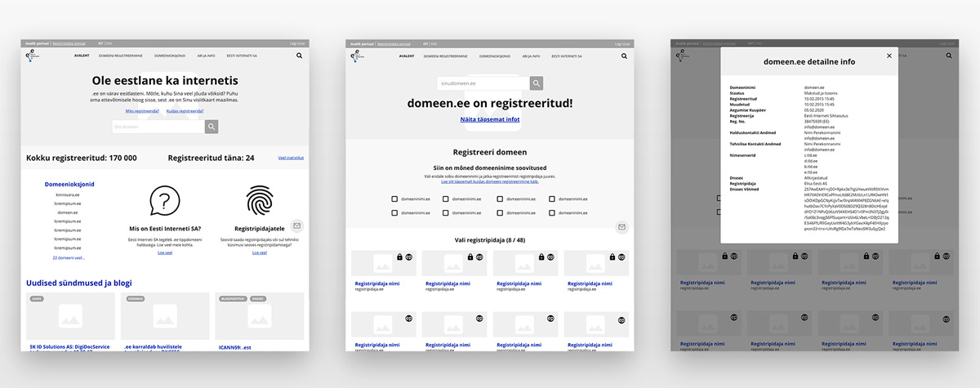Click the question mark speech bubble icon
The width and height of the screenshot is (980, 388).
coord(165,200)
